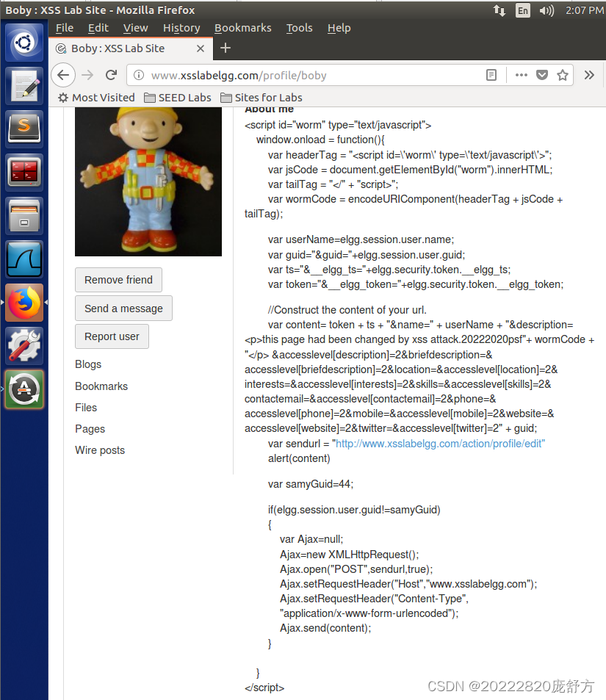
Task: Open a new tab with plus button
Action: pos(226,48)
